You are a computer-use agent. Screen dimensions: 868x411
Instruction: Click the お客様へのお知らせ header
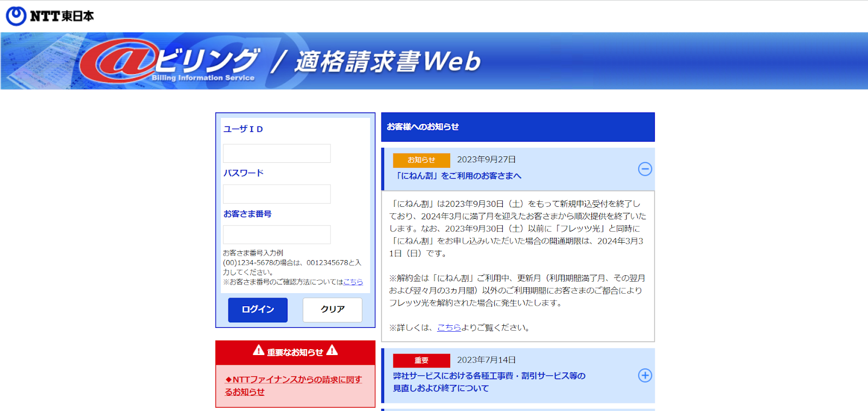tap(518, 127)
